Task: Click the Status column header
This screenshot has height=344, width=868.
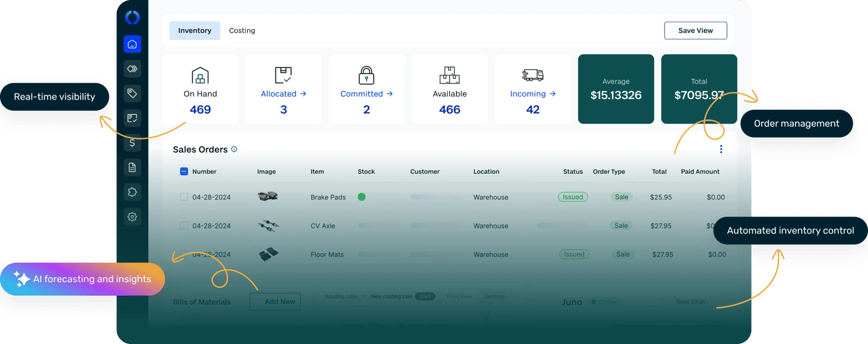Action: coord(573,171)
